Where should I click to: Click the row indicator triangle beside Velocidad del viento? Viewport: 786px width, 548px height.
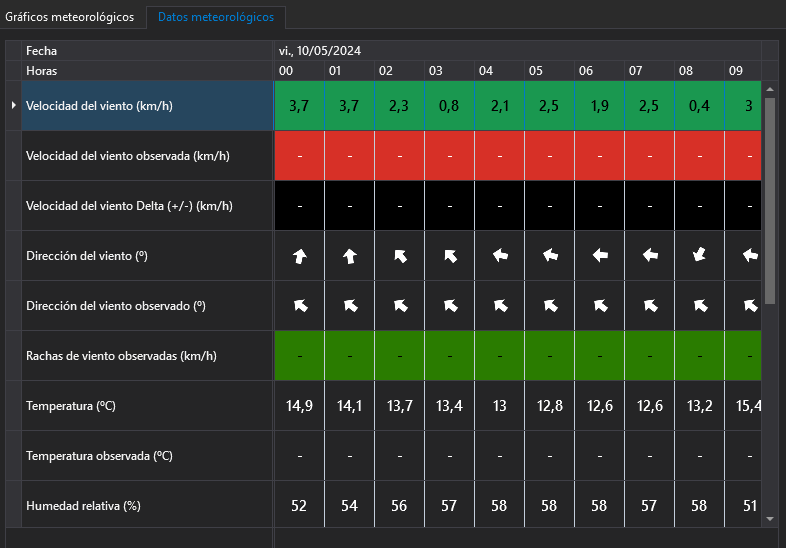click(x=13, y=105)
